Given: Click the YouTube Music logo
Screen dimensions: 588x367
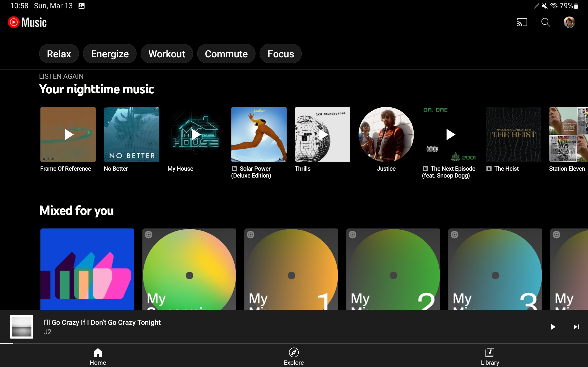Looking at the screenshot, I should click(x=27, y=22).
